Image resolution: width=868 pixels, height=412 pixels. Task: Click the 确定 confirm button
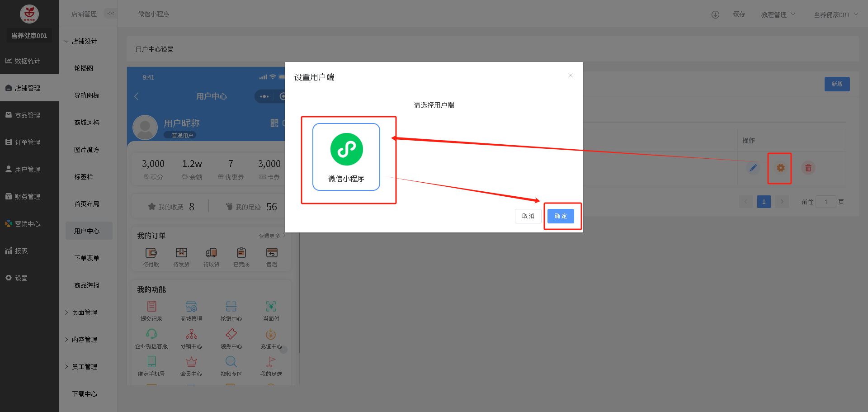click(x=561, y=216)
